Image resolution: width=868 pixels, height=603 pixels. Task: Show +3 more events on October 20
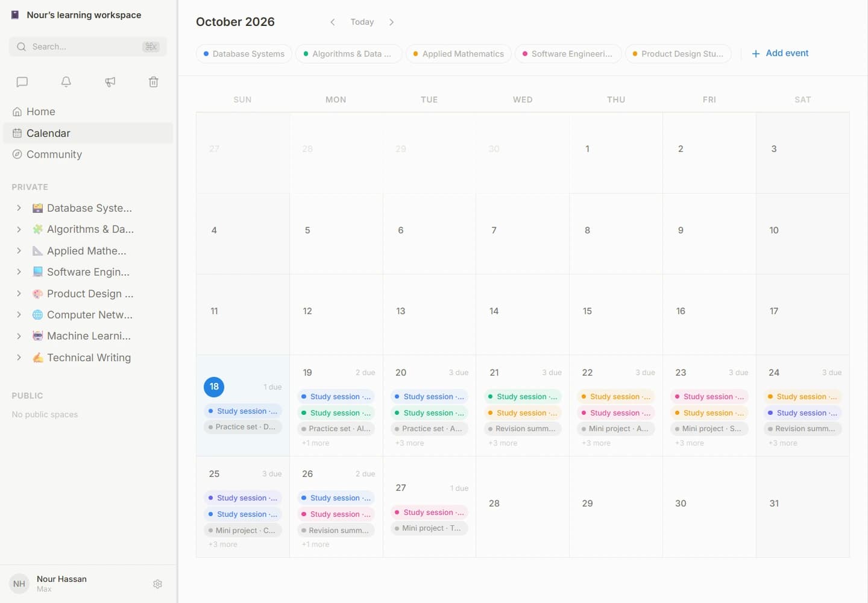click(409, 443)
